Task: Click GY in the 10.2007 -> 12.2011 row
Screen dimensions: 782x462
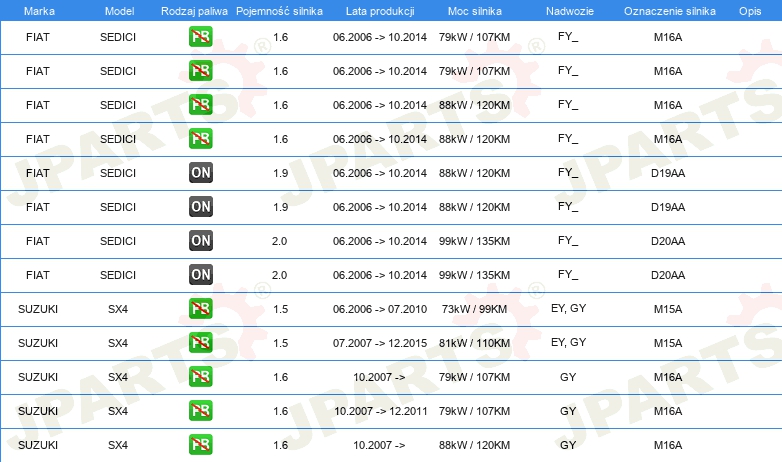Action: pyautogui.click(x=568, y=411)
